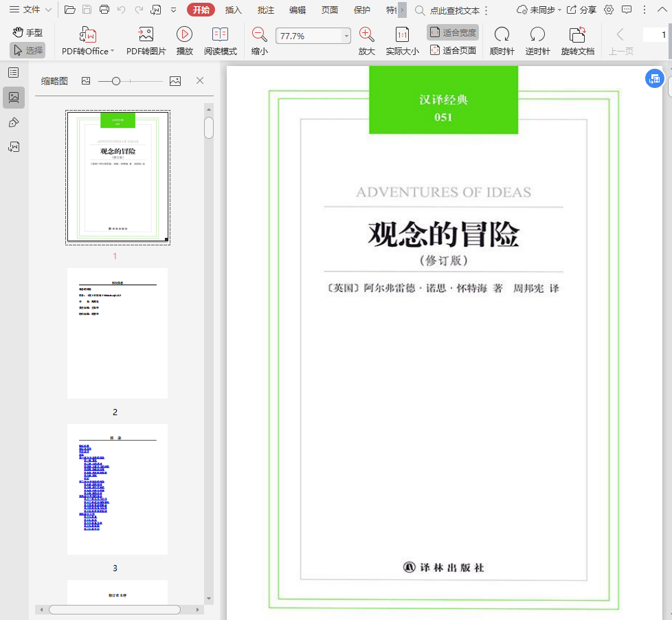Open the bottom sidebar document-conversion icon

click(14, 147)
